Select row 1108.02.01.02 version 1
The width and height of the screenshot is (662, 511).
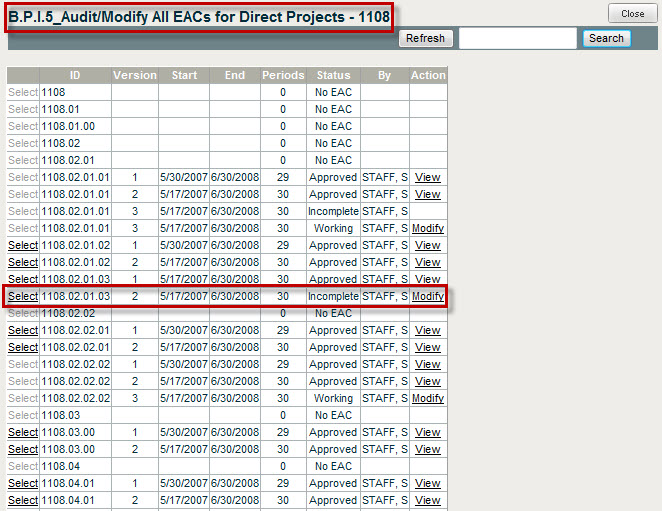click(x=23, y=245)
